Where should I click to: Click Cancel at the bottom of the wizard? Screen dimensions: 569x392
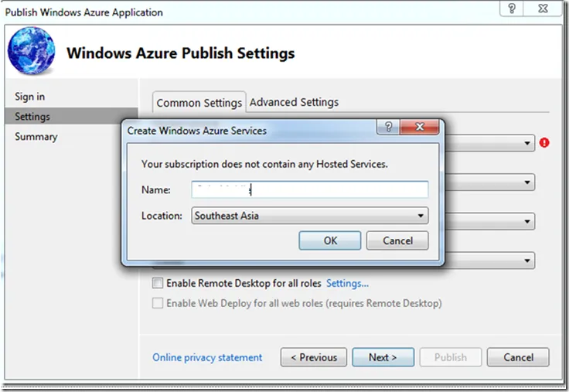tap(518, 357)
